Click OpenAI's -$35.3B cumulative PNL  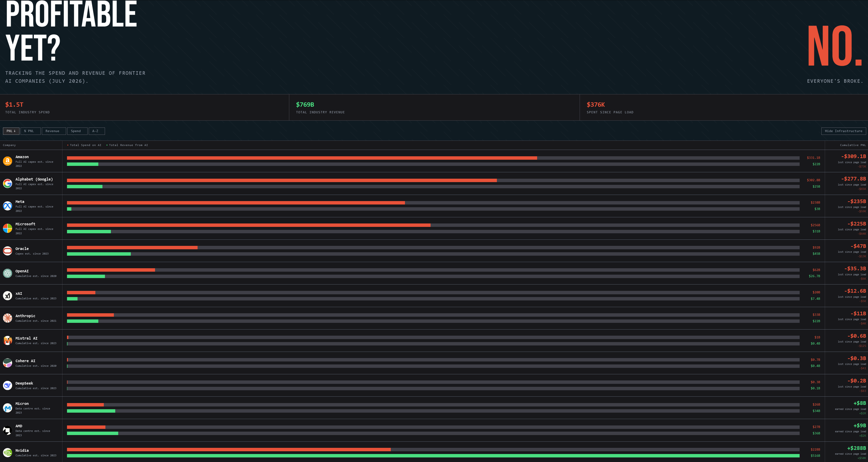coord(855,268)
